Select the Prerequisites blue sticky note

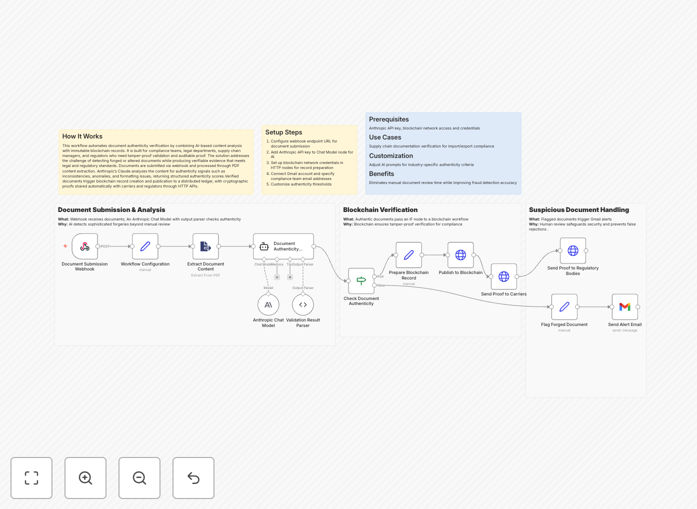(443, 153)
